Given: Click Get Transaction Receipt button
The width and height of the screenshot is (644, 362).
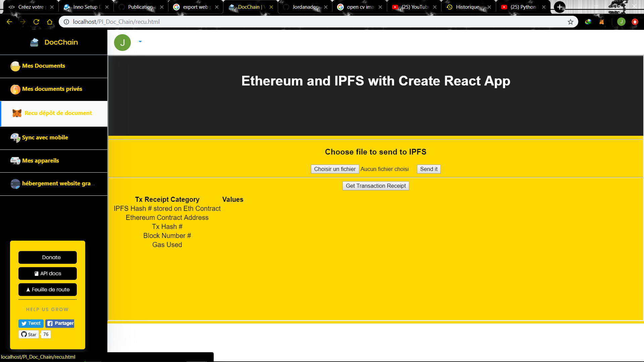Looking at the screenshot, I should pos(376,186).
